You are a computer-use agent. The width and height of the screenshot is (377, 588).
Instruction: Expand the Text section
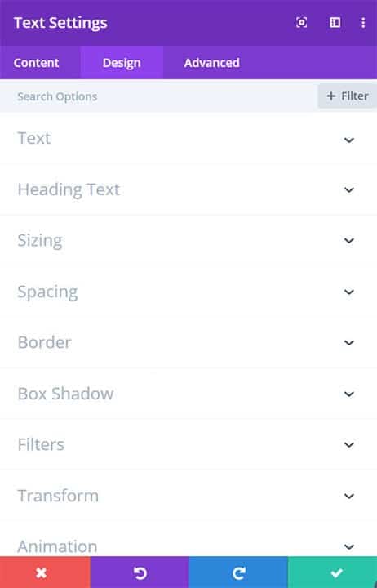coord(188,139)
